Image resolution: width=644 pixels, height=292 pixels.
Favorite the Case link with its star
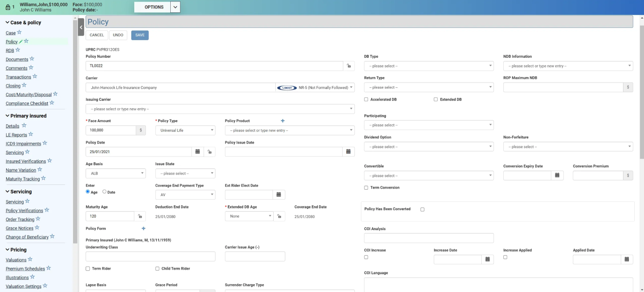pos(19,32)
